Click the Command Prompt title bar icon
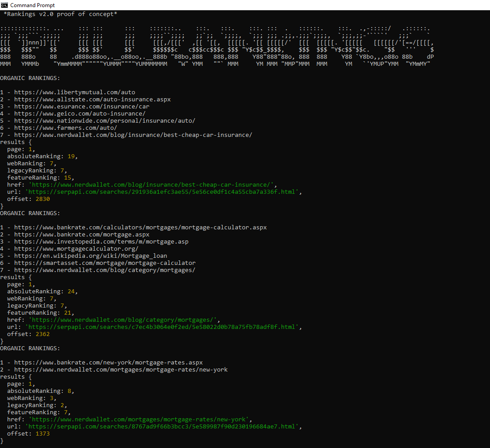Viewport: 490px width, 448px height. pyautogui.click(x=5, y=5)
